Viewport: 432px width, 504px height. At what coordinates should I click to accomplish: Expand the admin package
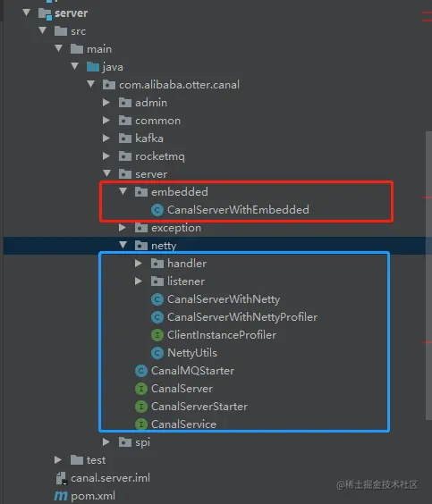click(106, 103)
